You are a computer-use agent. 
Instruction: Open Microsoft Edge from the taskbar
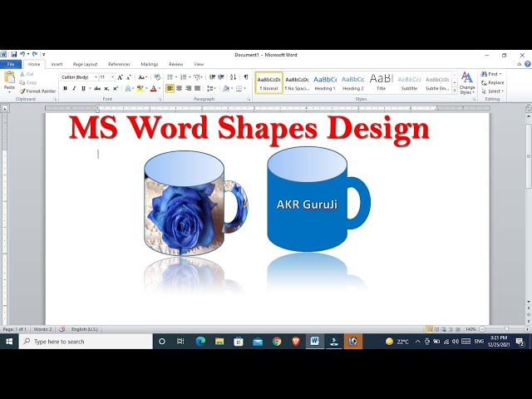pyautogui.click(x=200, y=342)
